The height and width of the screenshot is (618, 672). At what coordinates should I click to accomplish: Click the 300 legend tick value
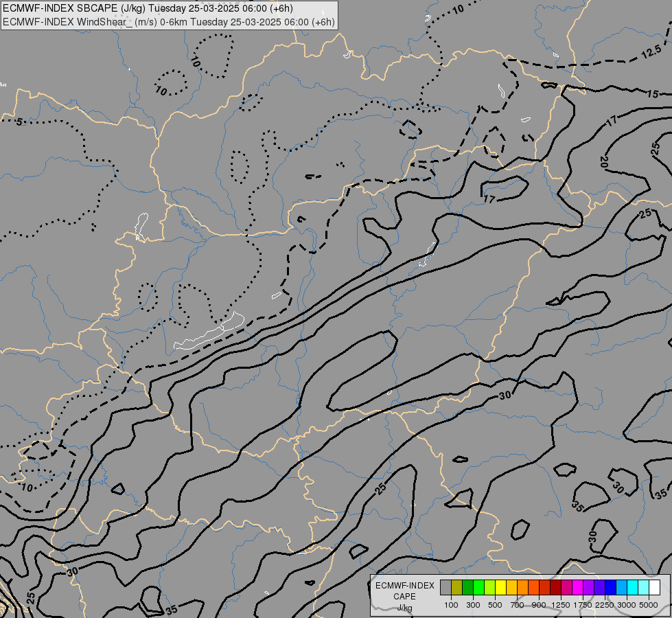click(x=473, y=605)
